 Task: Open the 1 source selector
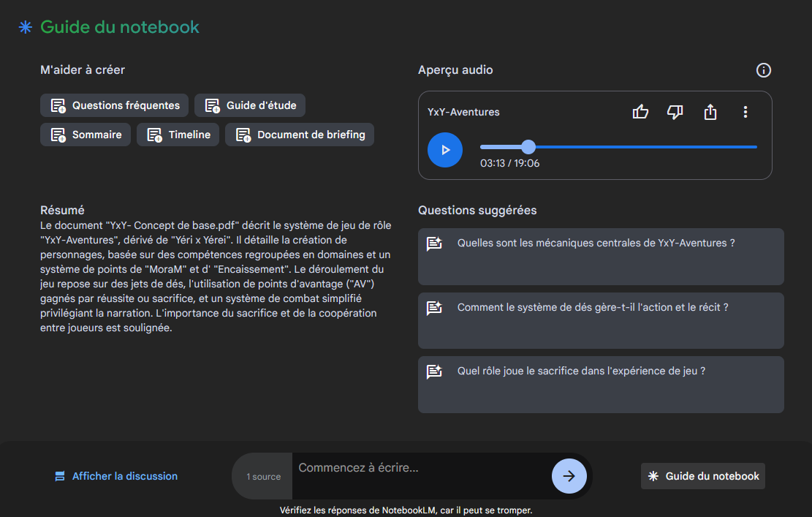click(263, 477)
